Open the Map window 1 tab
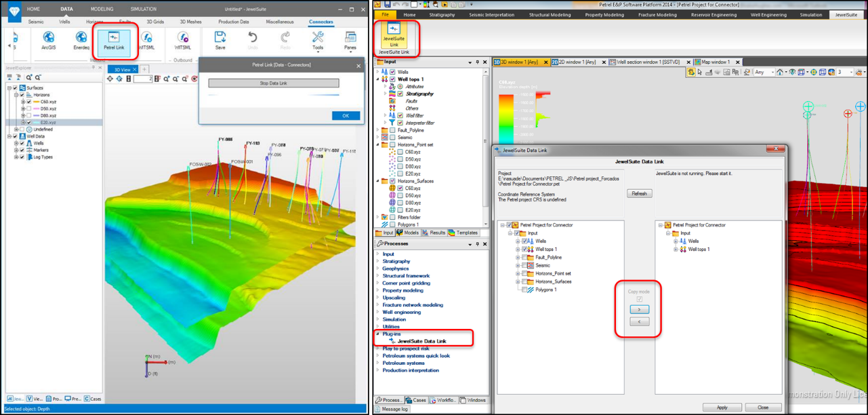 pyautogui.click(x=715, y=62)
